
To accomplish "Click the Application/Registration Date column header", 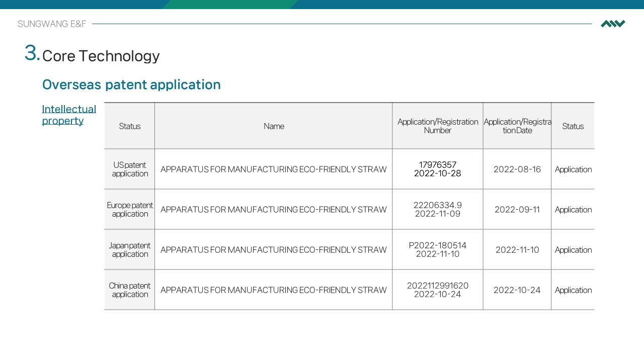I will coord(517,126).
